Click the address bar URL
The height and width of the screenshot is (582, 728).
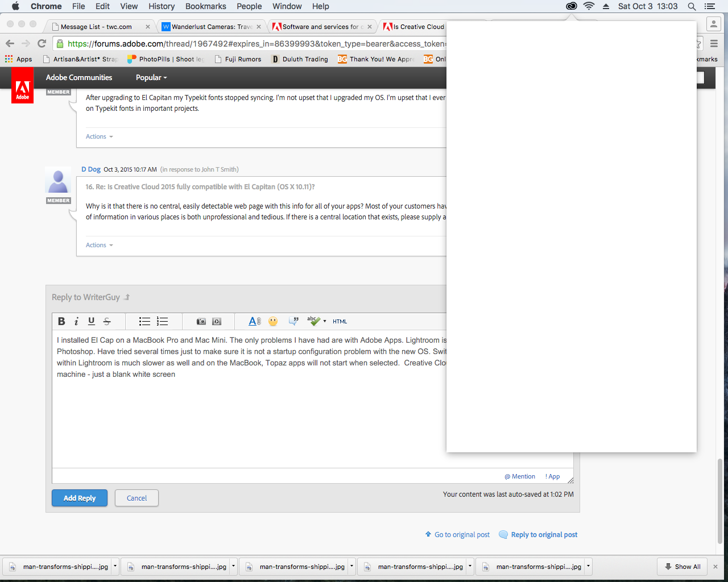pos(256,44)
